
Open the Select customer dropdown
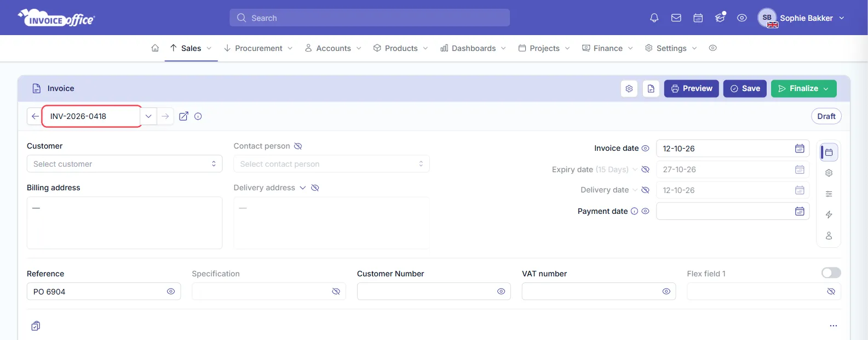pyautogui.click(x=125, y=164)
